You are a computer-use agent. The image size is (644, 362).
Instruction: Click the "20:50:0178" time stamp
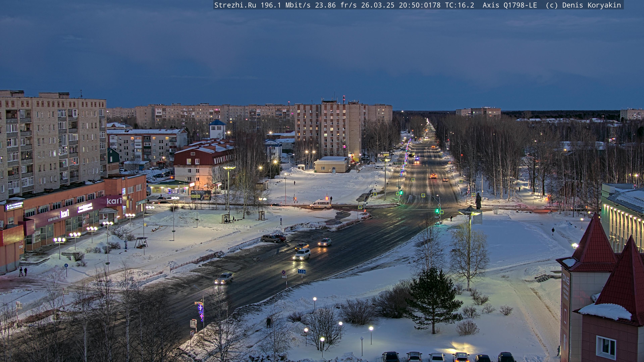click(x=420, y=5)
